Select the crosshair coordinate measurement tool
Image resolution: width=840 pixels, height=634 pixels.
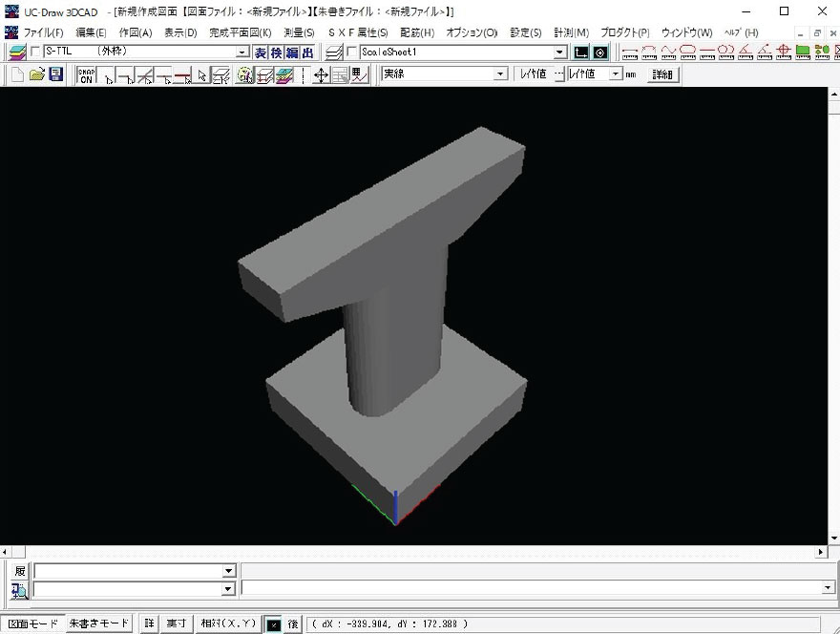[x=784, y=53]
